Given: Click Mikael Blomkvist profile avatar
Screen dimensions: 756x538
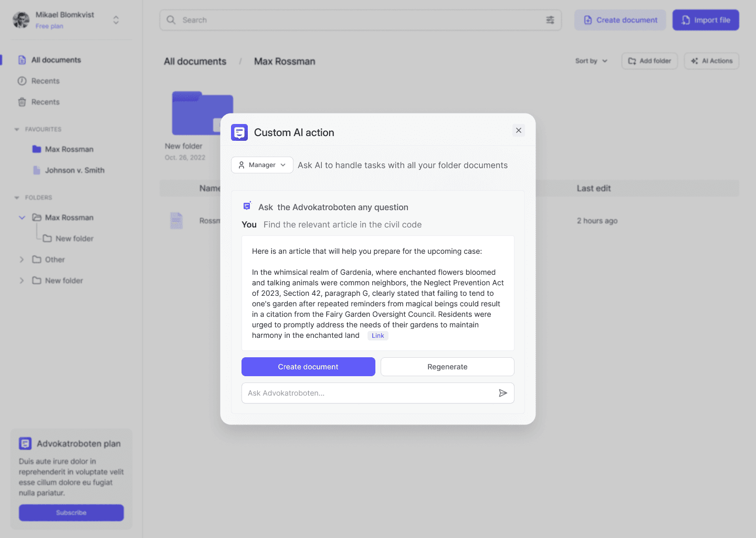Looking at the screenshot, I should click(21, 20).
